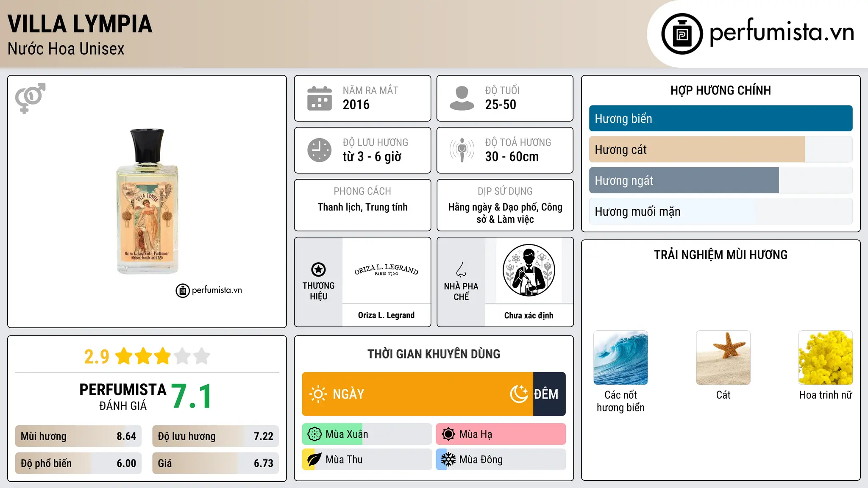Click the sillage value 30 - 60cm
Viewport: 868px width, 488px height.
(512, 157)
